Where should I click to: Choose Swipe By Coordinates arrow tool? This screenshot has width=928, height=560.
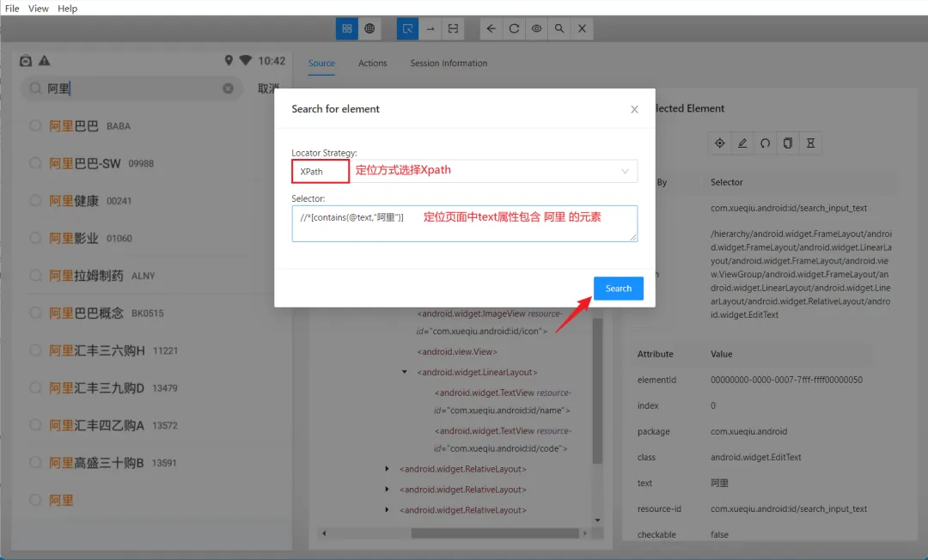point(430,28)
